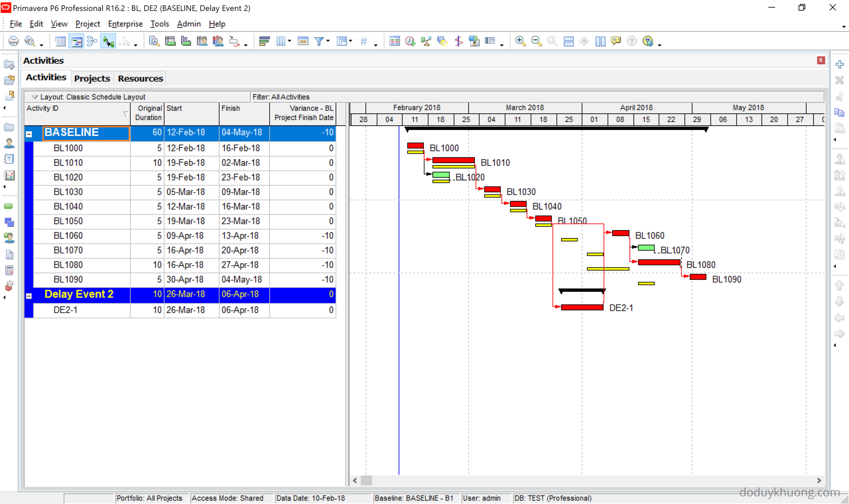Open Print Preview from toolbar
Viewport: 849px width, 504px height.
[x=30, y=41]
